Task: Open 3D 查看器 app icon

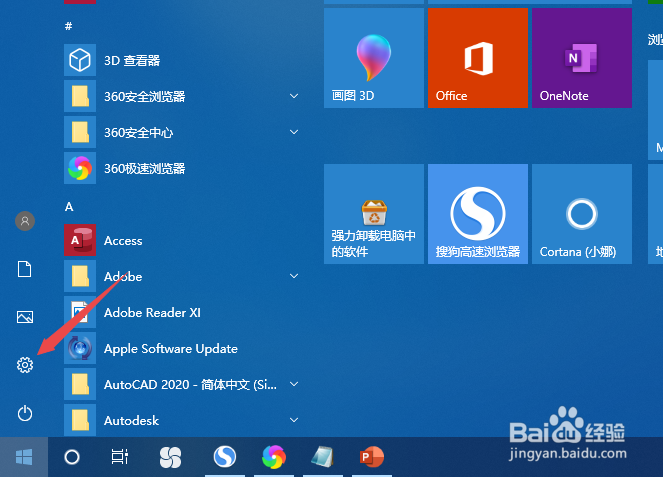Action: (x=80, y=60)
